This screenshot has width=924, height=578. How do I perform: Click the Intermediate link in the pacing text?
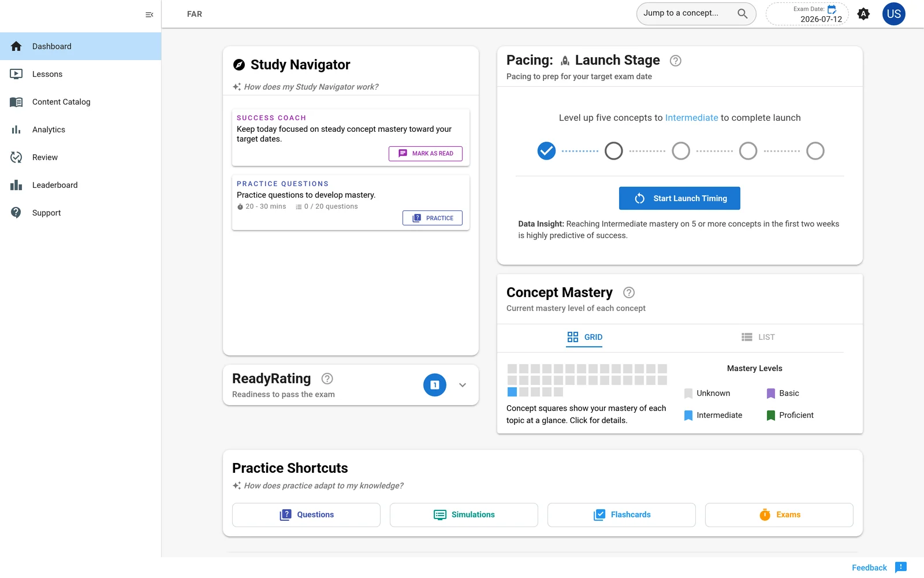(x=691, y=118)
